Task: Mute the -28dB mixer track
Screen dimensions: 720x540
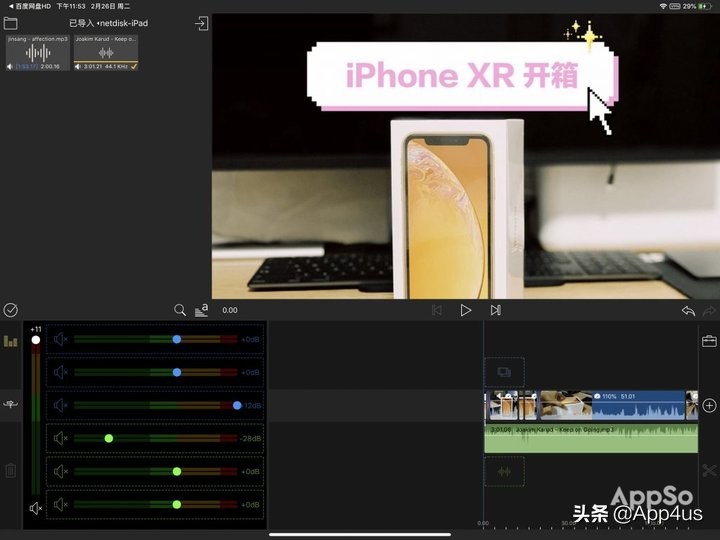Action: (61, 439)
